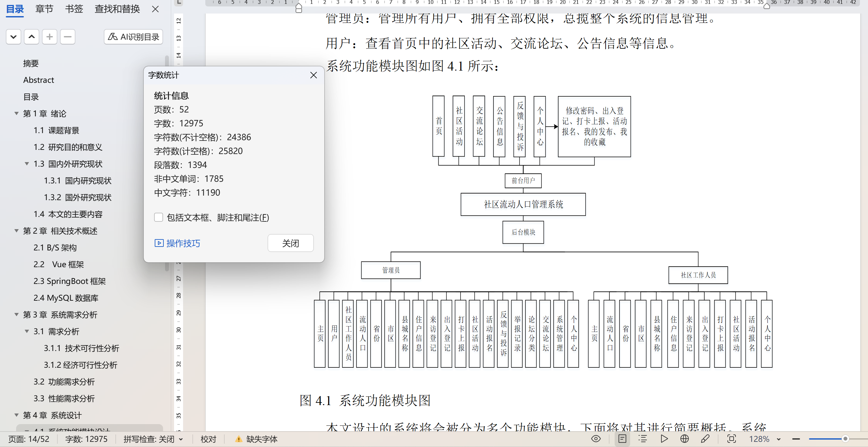868x447 pixels.
Task: Click the zoom slider handle
Action: click(845, 439)
